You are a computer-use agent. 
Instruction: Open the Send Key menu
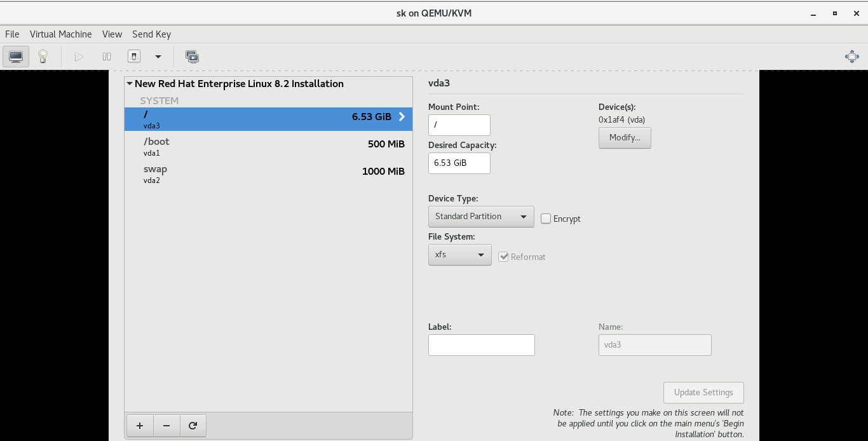point(151,34)
